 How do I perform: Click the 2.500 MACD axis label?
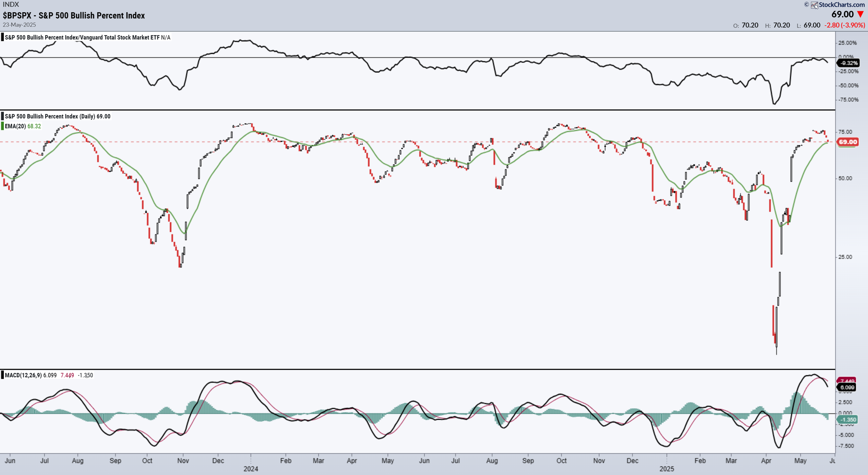(x=846, y=402)
